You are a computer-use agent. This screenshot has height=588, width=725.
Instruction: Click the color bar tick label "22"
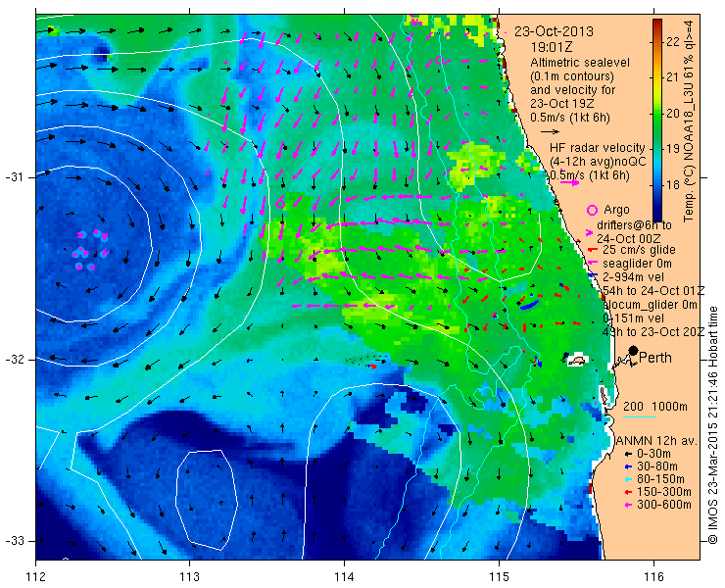tap(673, 41)
